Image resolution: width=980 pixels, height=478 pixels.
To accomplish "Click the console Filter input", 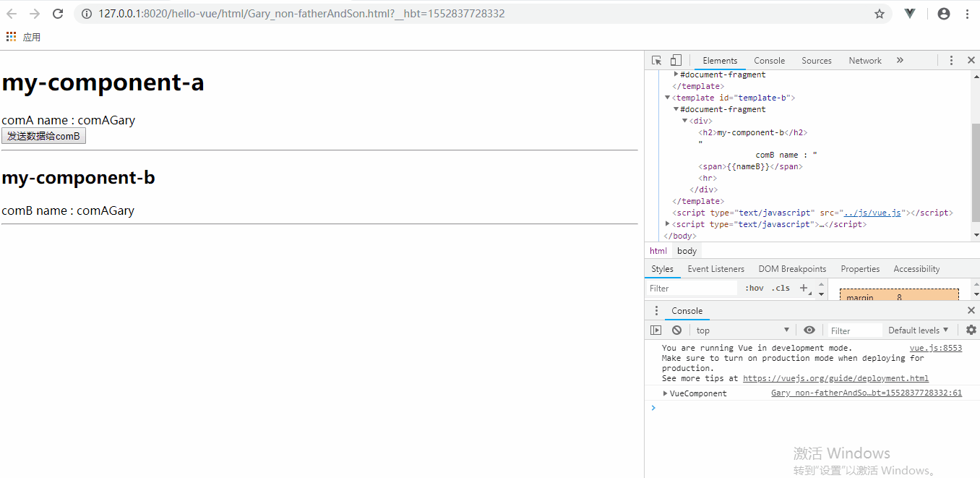I will pos(855,330).
